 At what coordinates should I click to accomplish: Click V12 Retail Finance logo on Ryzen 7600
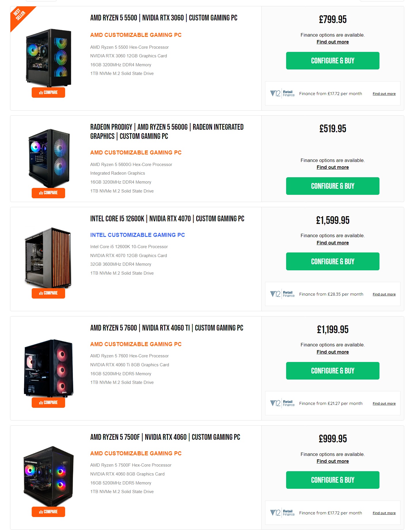coord(282,403)
